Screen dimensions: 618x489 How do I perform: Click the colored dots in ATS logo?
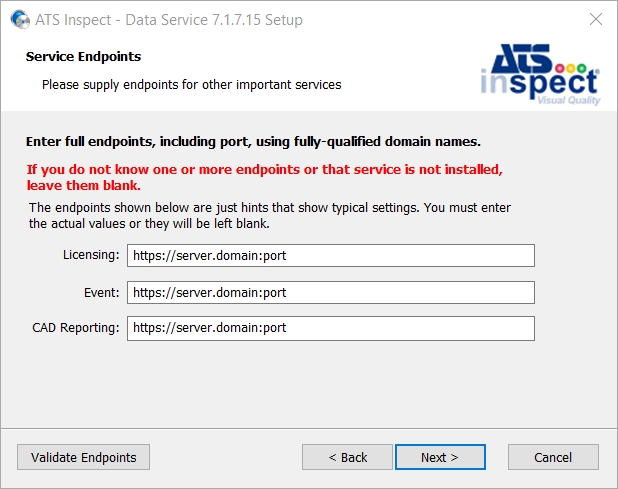[x=571, y=68]
